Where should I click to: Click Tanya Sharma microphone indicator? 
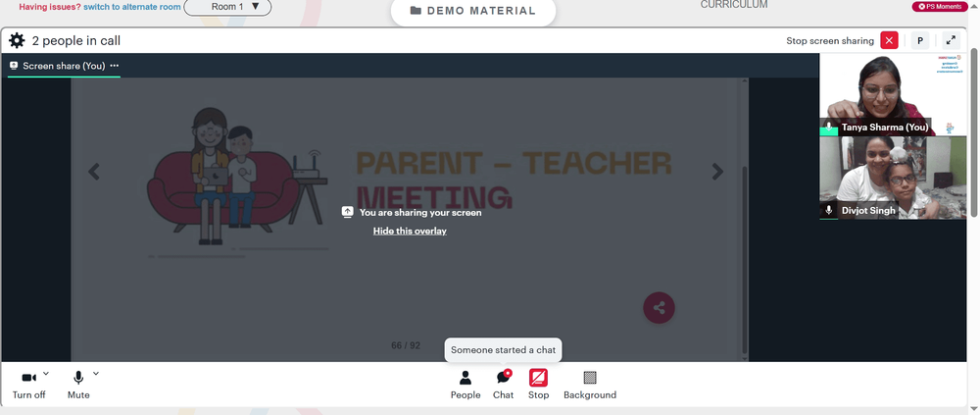point(829,128)
